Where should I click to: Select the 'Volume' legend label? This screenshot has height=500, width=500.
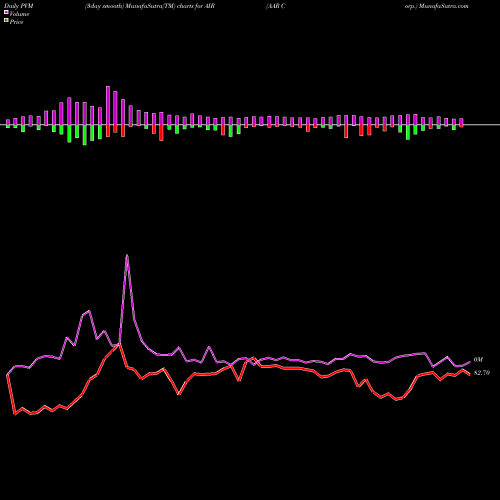click(x=19, y=14)
